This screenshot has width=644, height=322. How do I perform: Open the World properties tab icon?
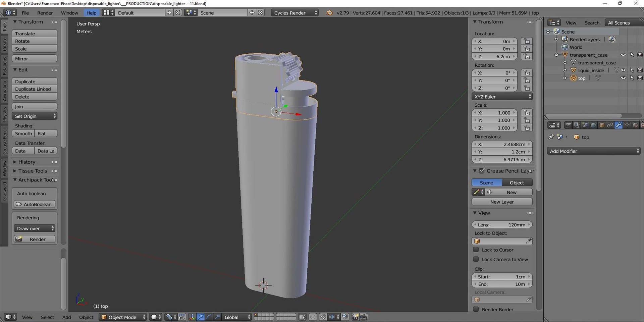pos(593,125)
